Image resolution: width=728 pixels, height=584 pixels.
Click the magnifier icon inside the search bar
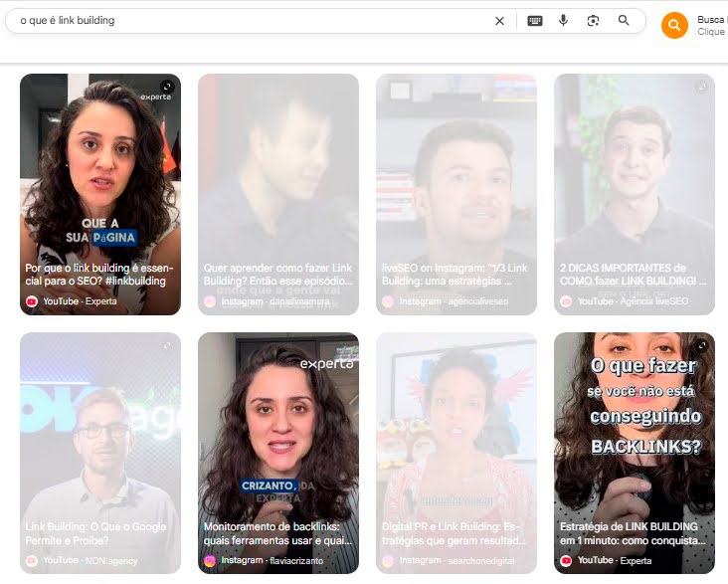624,21
